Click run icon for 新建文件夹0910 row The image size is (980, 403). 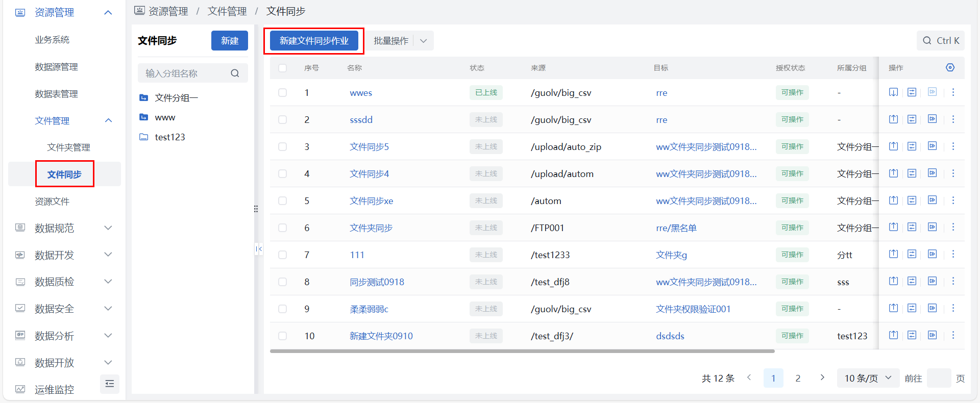[932, 336]
